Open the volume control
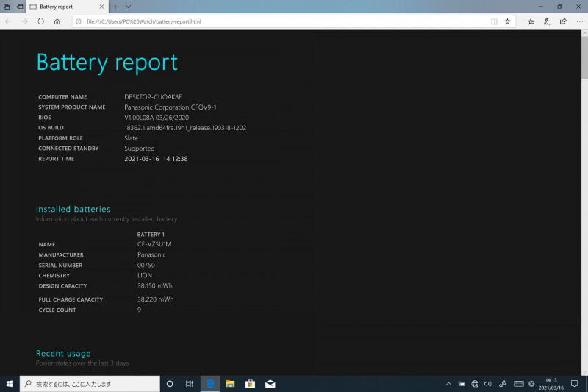The height and width of the screenshot is (392, 588). [488, 384]
